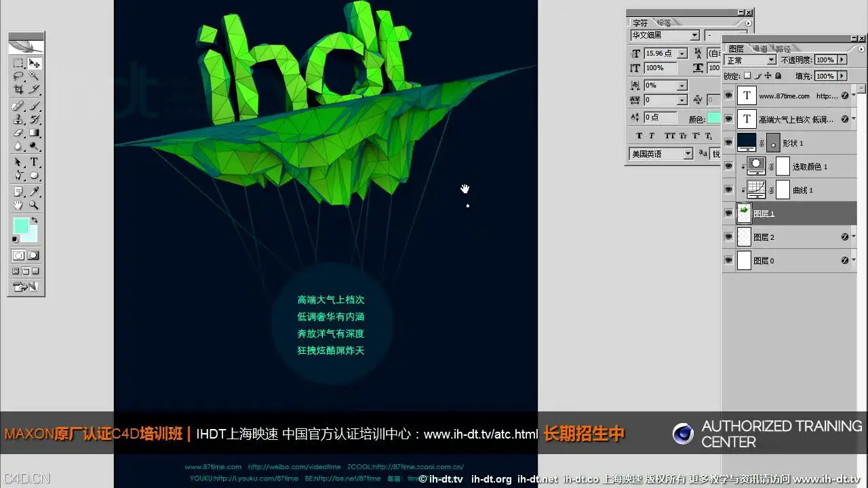Select the Move tool

point(34,63)
